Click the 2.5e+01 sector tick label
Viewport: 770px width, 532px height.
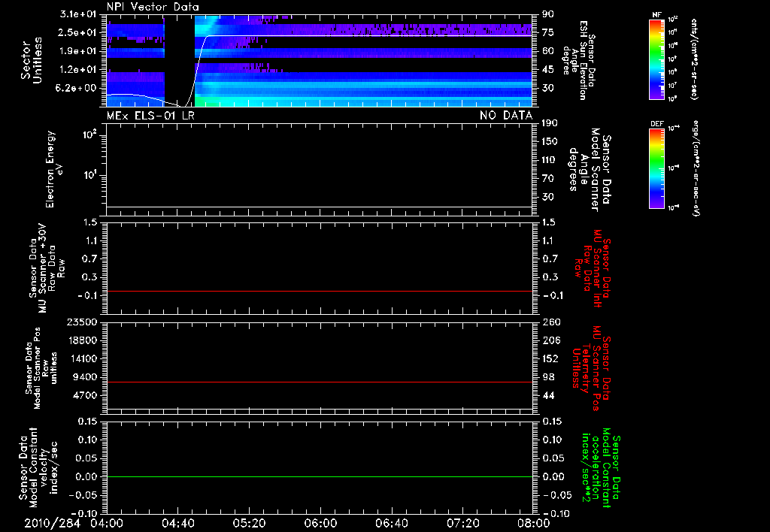(x=77, y=32)
